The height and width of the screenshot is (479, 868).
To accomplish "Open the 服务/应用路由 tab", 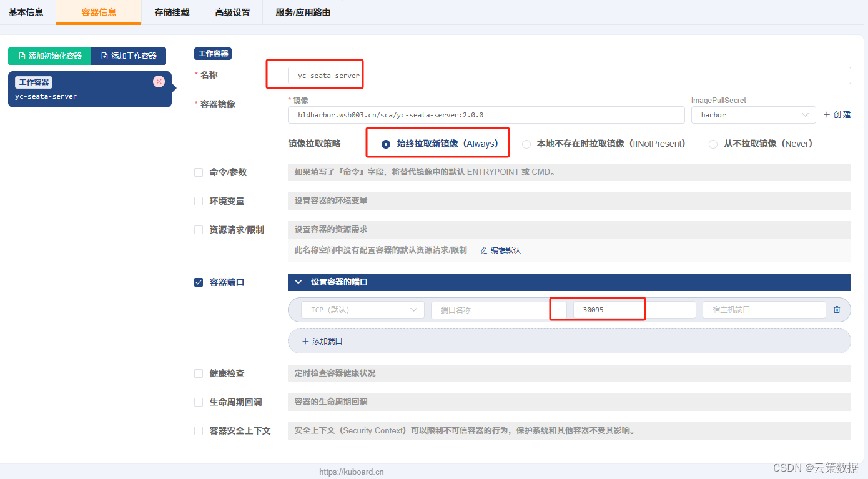I will click(x=303, y=12).
